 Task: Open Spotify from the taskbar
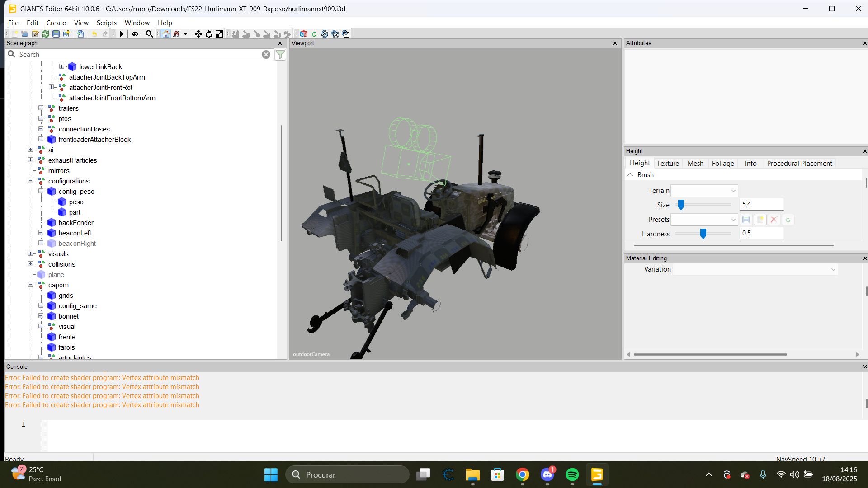[572, 475]
